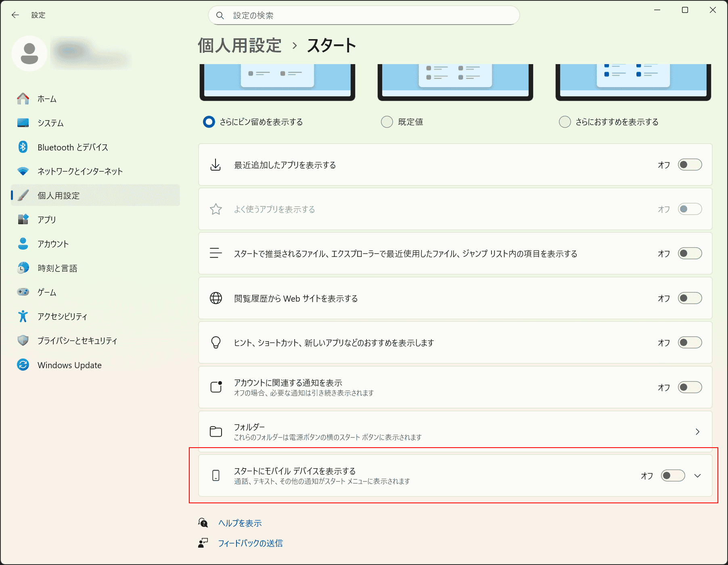The image size is (728, 565).
Task: Click the back arrow in Settings header
Action: coord(15,15)
